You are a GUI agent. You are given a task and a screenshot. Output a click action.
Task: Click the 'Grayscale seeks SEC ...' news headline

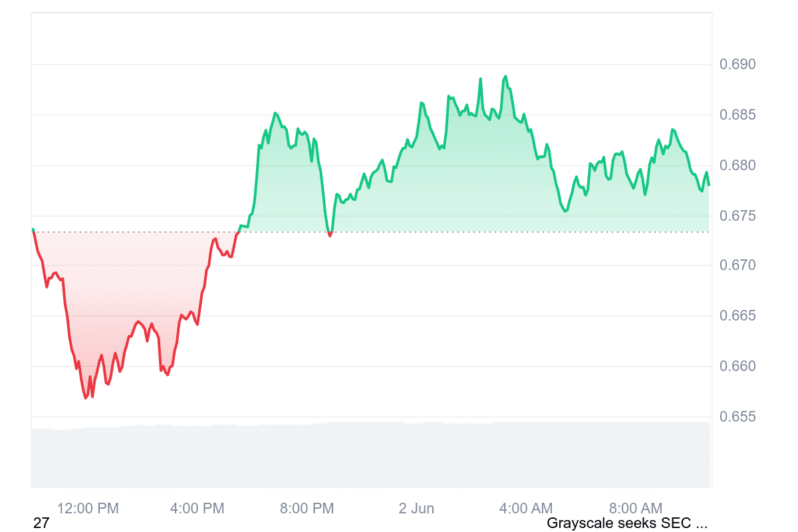pyautogui.click(x=626, y=523)
